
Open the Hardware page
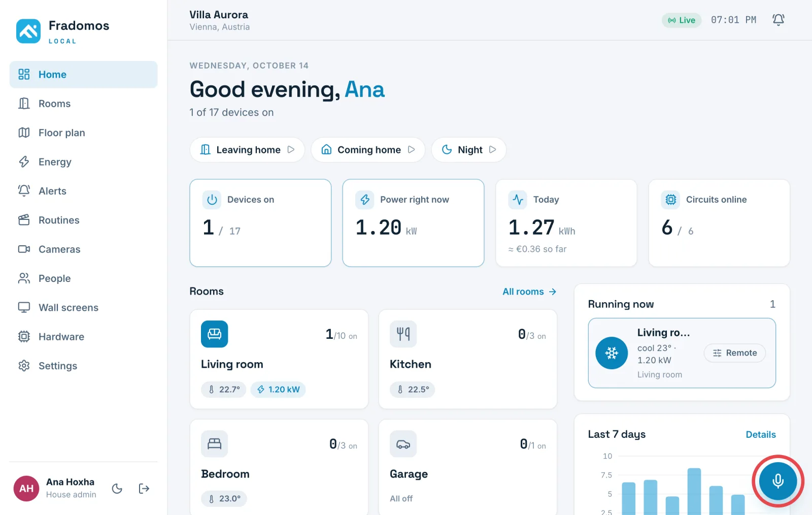pos(84,337)
